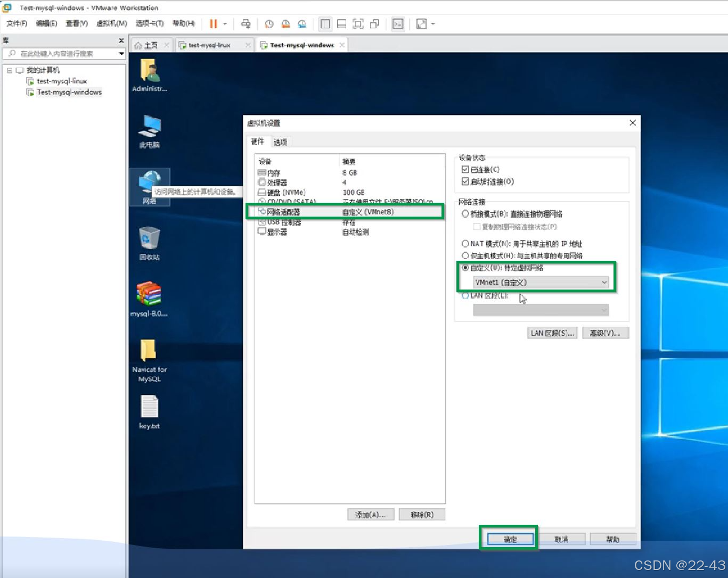728x578 pixels.
Task: Click the 取消 cancel button
Action: coord(562,539)
